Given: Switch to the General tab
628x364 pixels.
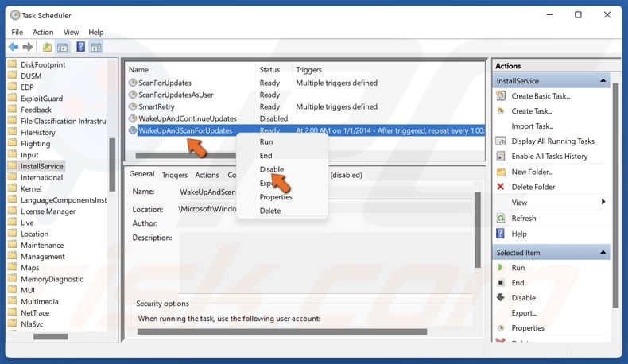Looking at the screenshot, I should (141, 174).
